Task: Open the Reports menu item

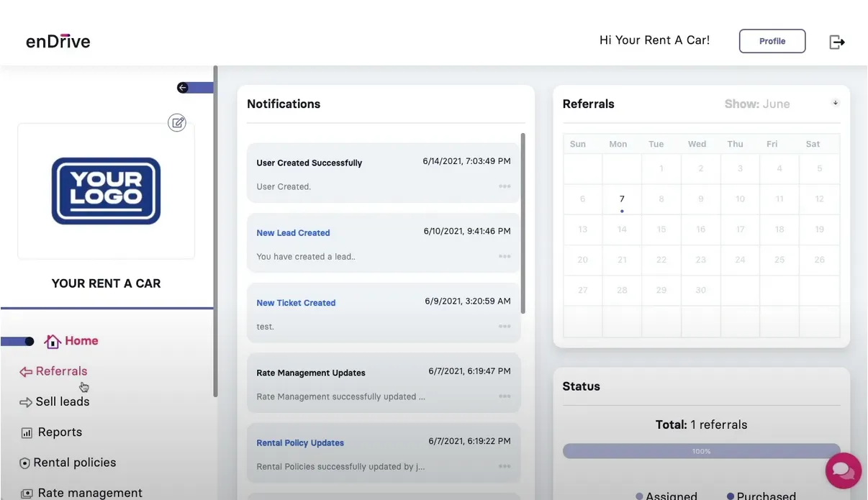Action: point(60,432)
